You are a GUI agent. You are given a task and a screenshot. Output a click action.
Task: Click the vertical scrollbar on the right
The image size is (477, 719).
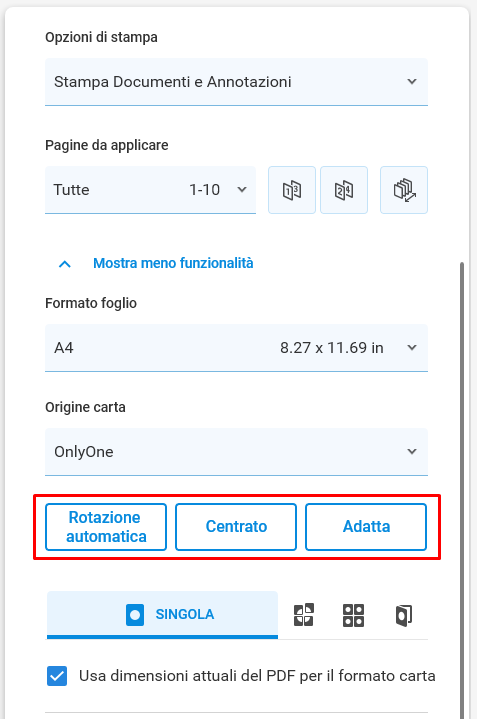[x=462, y=490]
